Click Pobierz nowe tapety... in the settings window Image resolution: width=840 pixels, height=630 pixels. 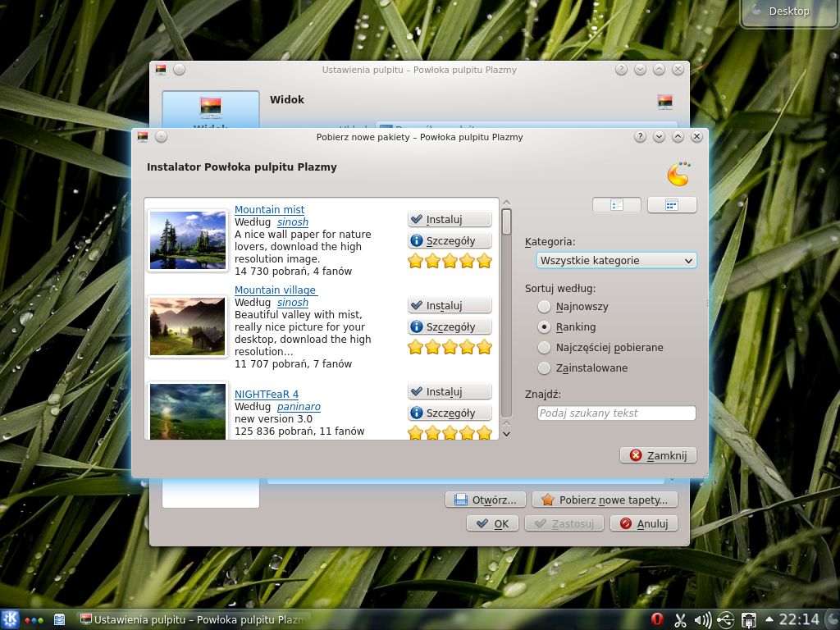coord(605,500)
